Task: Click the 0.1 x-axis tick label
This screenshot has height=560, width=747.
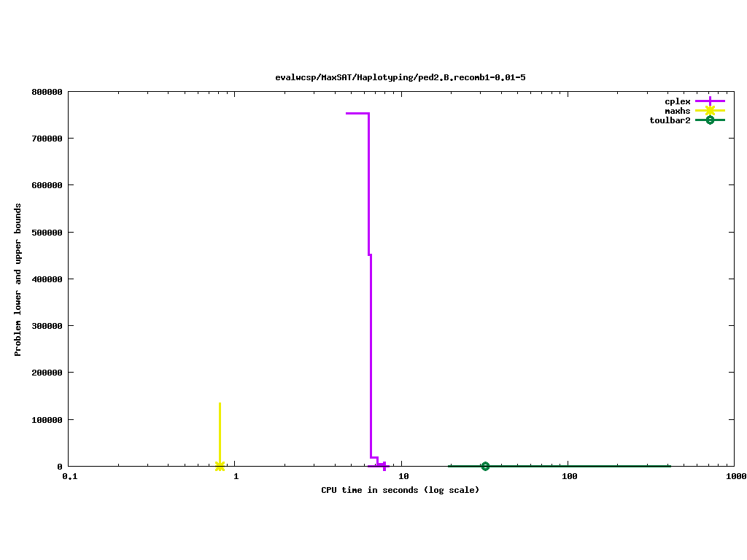Action: pyautogui.click(x=69, y=476)
